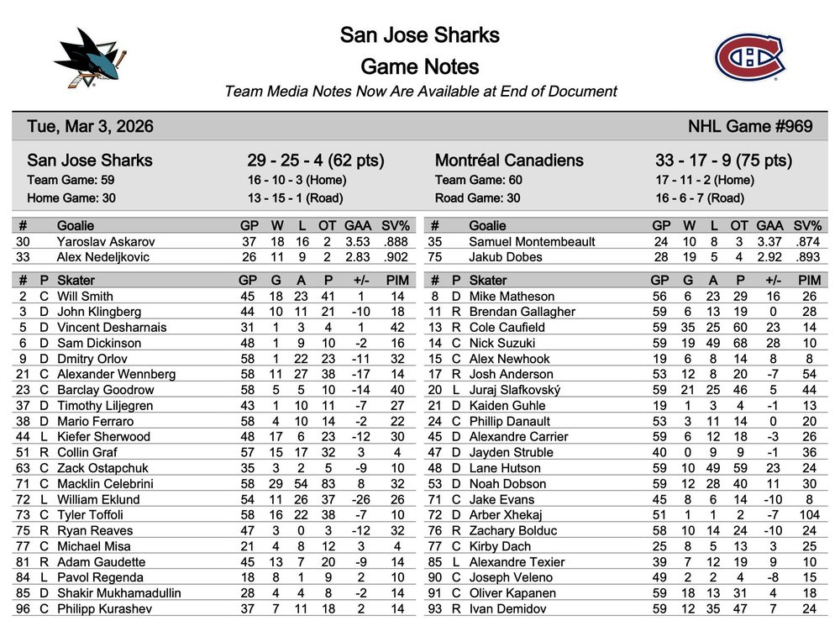Click the San Jose Sharks logo

[91, 57]
